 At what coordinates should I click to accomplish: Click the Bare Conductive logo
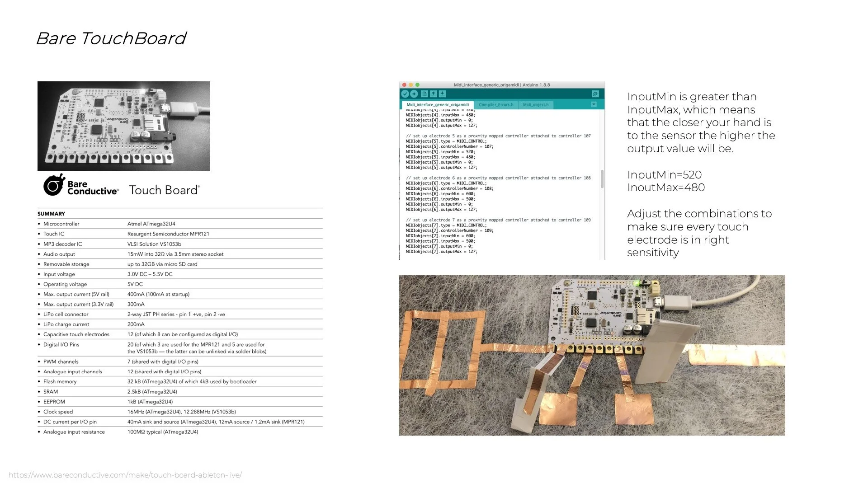pyautogui.click(x=81, y=185)
